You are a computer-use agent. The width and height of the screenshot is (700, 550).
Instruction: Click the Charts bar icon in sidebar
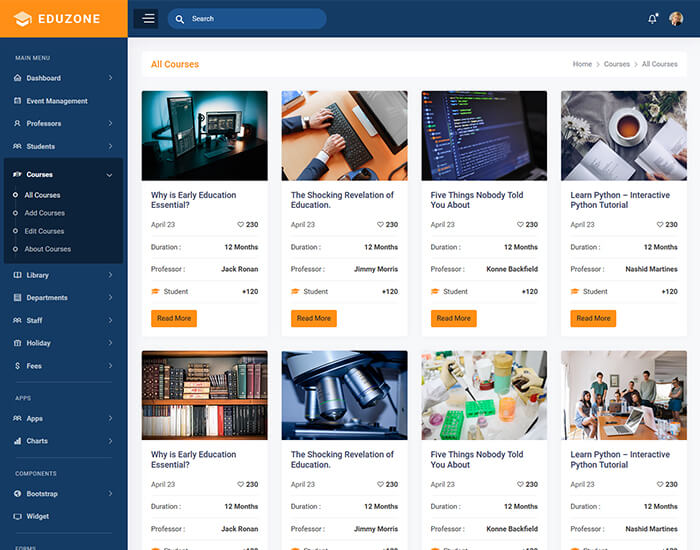pos(18,441)
